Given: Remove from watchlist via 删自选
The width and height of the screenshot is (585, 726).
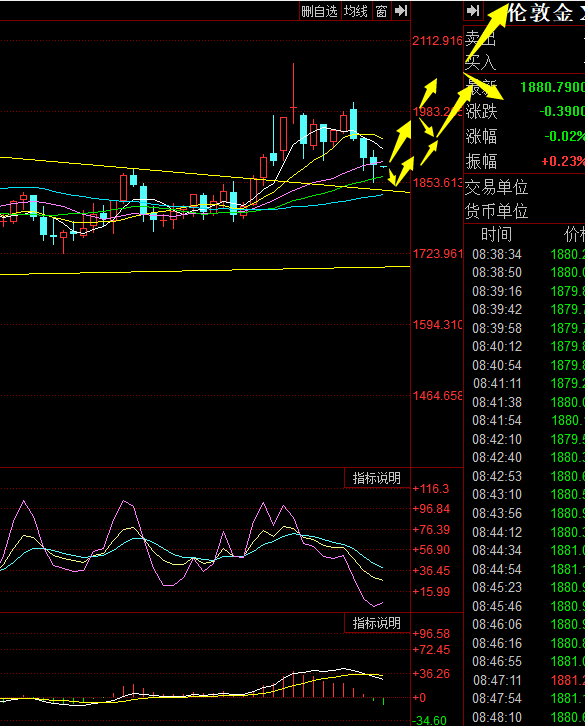Looking at the screenshot, I should click(x=319, y=11).
